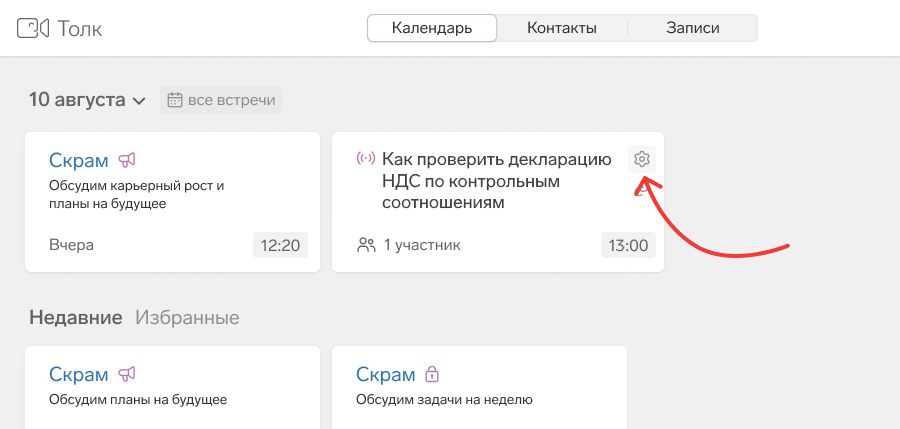This screenshot has width=900, height=429.
Task: Click the Толк brand name text
Action: [x=80, y=29]
